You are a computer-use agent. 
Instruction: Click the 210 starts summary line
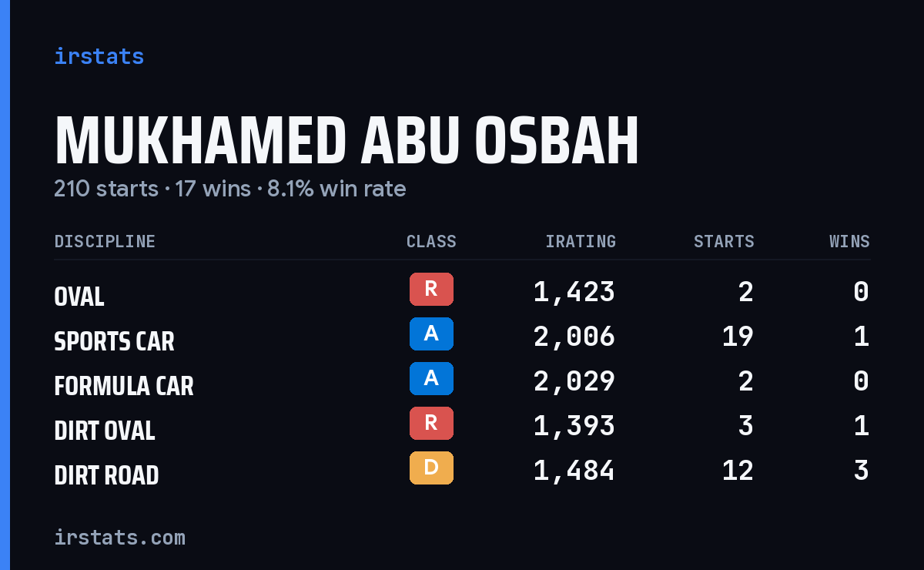(x=229, y=189)
